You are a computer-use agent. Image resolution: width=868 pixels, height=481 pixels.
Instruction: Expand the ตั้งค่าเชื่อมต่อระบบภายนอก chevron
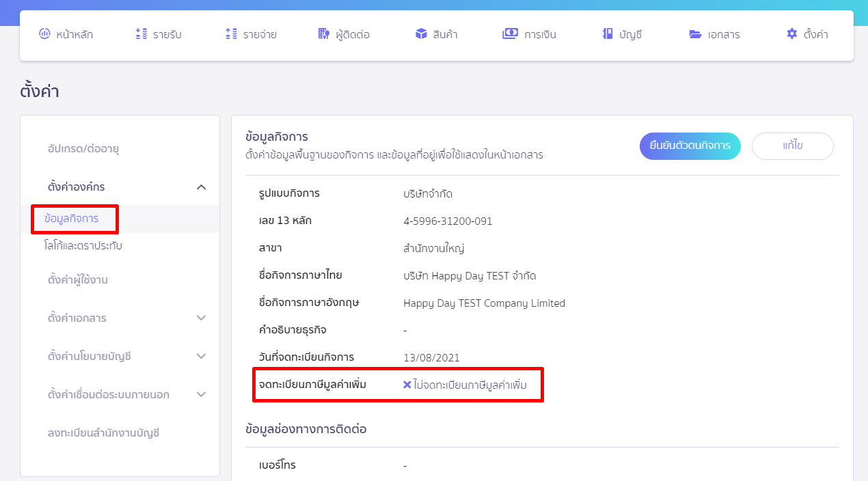click(x=201, y=395)
